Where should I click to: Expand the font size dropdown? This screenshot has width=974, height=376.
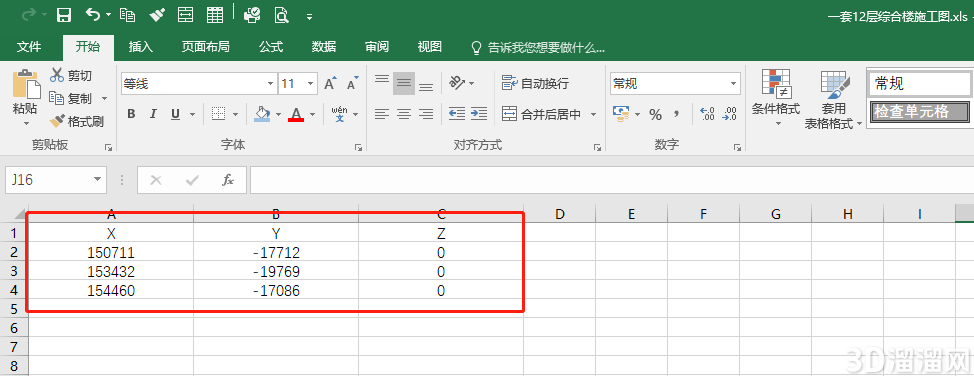click(x=311, y=83)
